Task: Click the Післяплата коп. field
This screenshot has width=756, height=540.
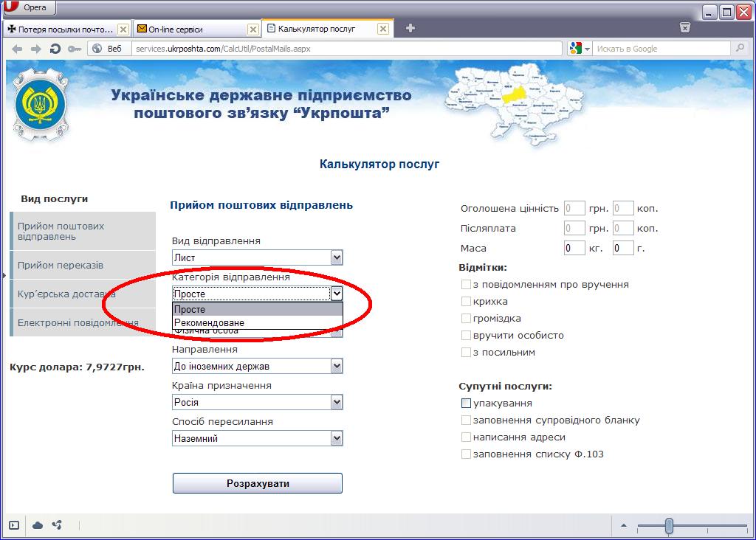Action: click(623, 229)
